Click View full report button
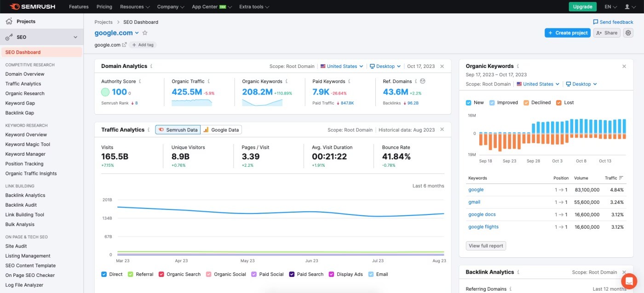Screen dimensions: 644x293 pyautogui.click(x=486, y=246)
